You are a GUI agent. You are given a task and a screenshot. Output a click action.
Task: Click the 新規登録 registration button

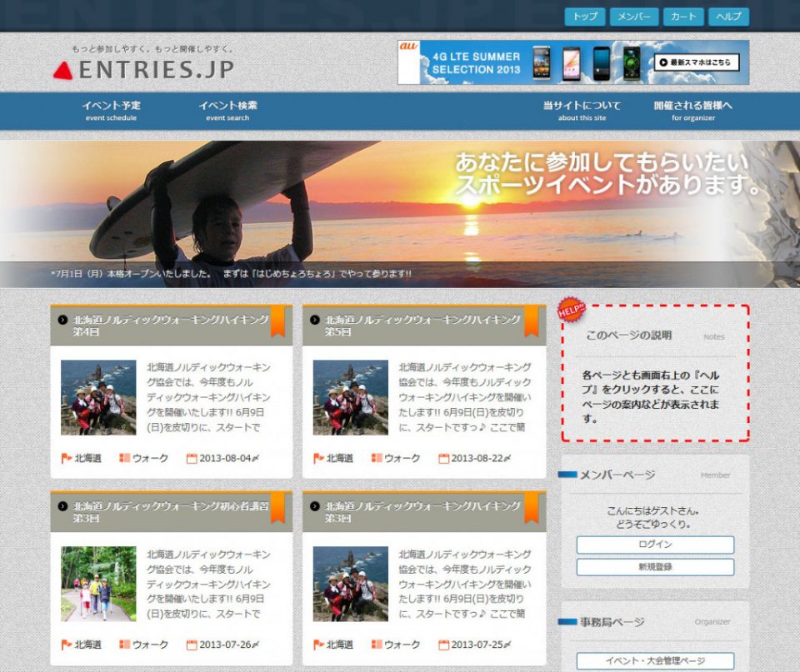point(655,567)
